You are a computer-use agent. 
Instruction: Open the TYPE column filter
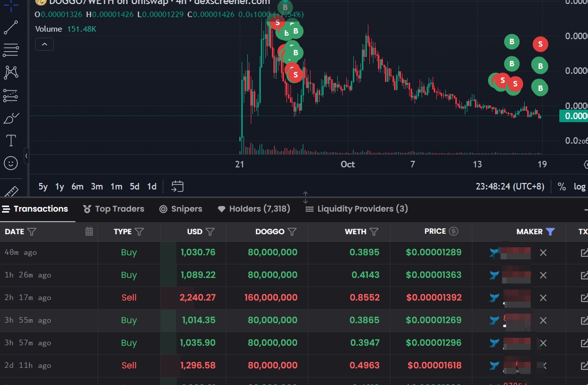pos(139,232)
